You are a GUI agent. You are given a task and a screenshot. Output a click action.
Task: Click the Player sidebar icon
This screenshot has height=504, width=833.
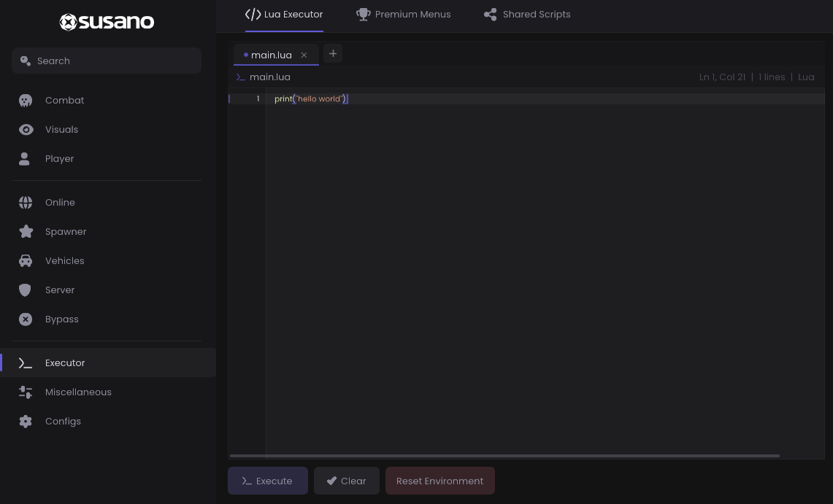point(24,158)
